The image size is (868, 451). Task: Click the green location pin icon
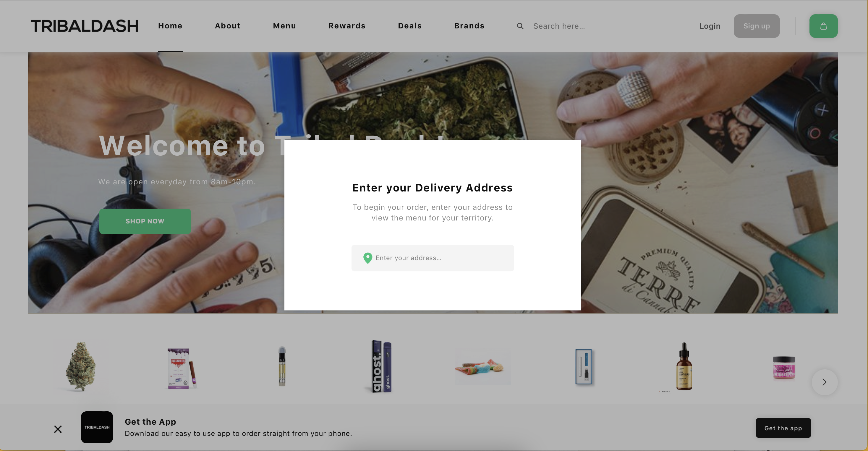tap(367, 257)
